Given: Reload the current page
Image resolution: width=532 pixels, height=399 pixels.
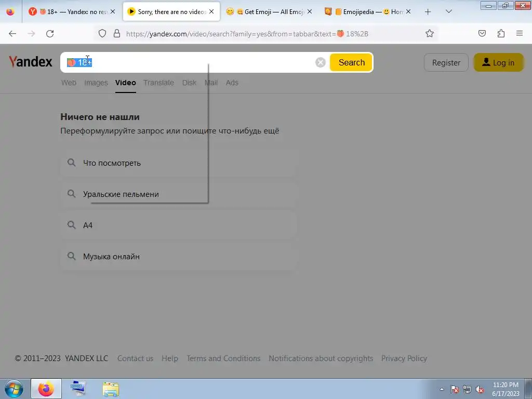Looking at the screenshot, I should 50,34.
